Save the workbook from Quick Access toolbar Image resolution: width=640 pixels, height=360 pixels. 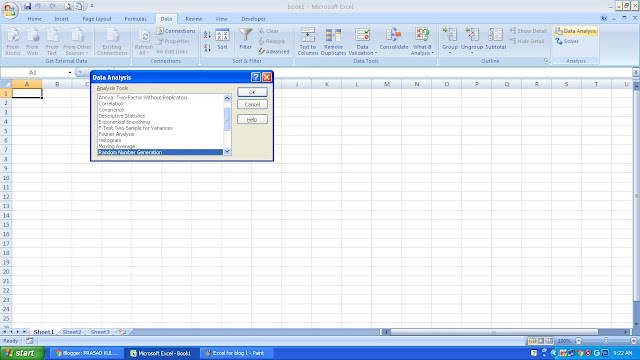(x=27, y=6)
